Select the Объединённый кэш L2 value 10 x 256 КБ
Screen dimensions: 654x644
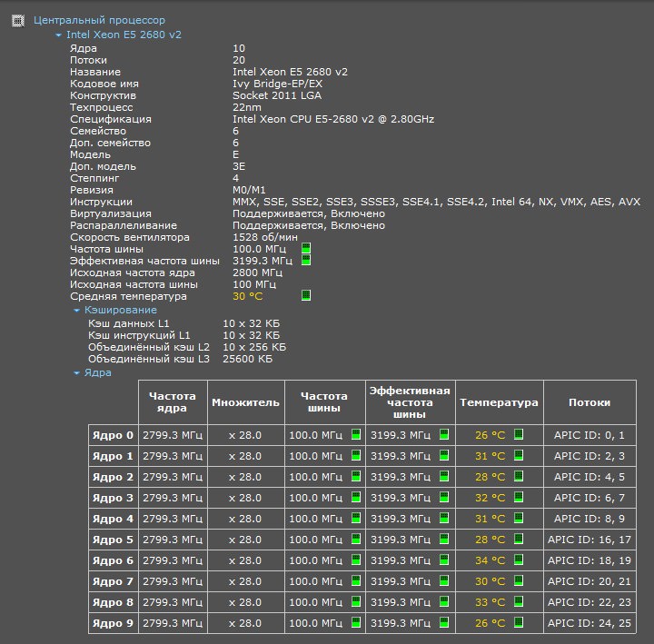254,347
